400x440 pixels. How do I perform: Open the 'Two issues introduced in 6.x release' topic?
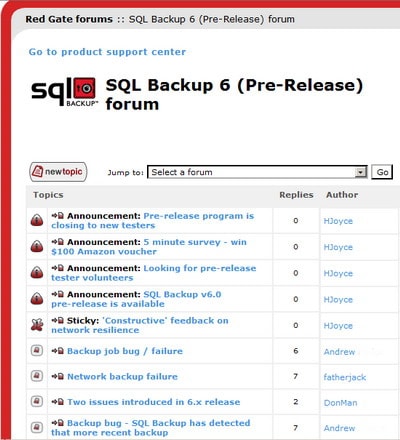(154, 402)
